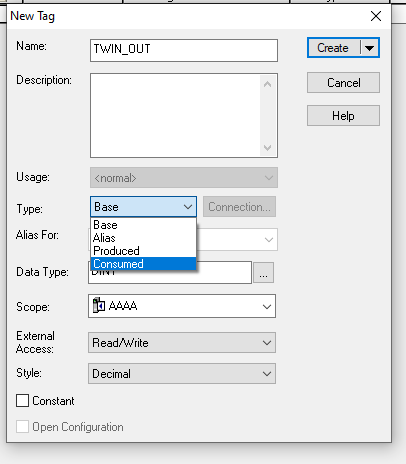Click Description scrollbar up arrow
The image size is (406, 464).
pos(267,84)
